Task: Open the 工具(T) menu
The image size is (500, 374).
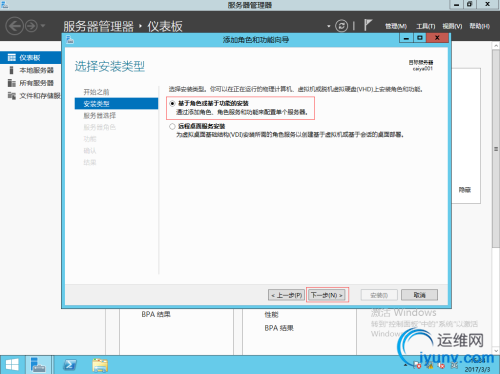Action: tap(425, 26)
